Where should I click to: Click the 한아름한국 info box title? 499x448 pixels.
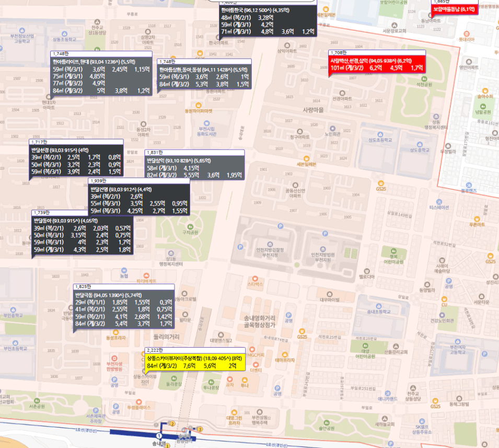coord(255,10)
